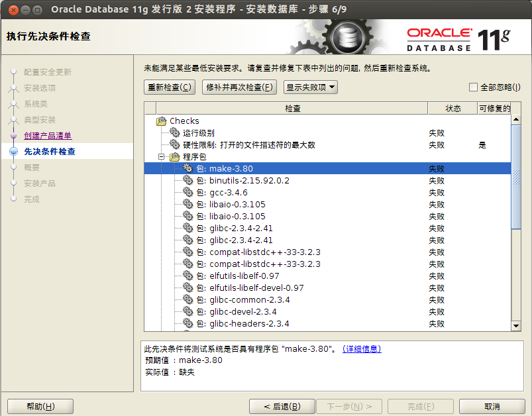Click the 安装选项 step

coord(40,88)
